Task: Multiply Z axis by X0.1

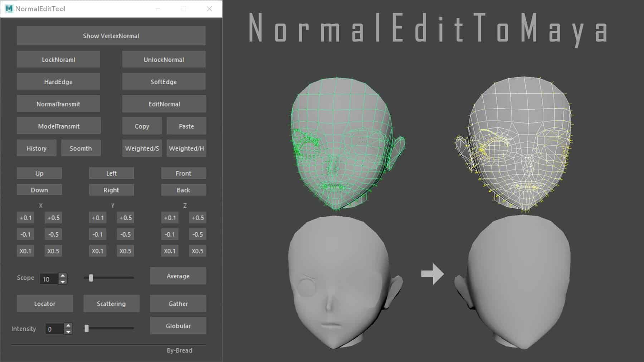Action: click(x=170, y=251)
